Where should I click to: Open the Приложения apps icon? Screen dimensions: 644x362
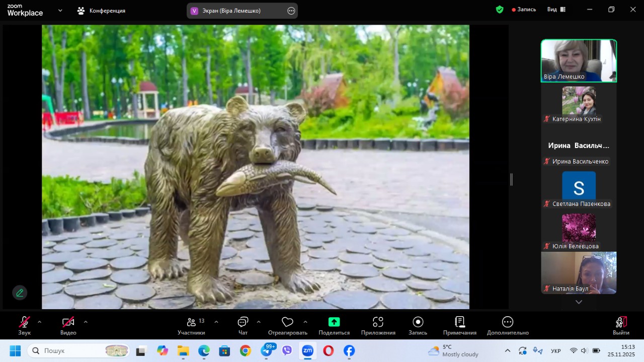click(378, 322)
